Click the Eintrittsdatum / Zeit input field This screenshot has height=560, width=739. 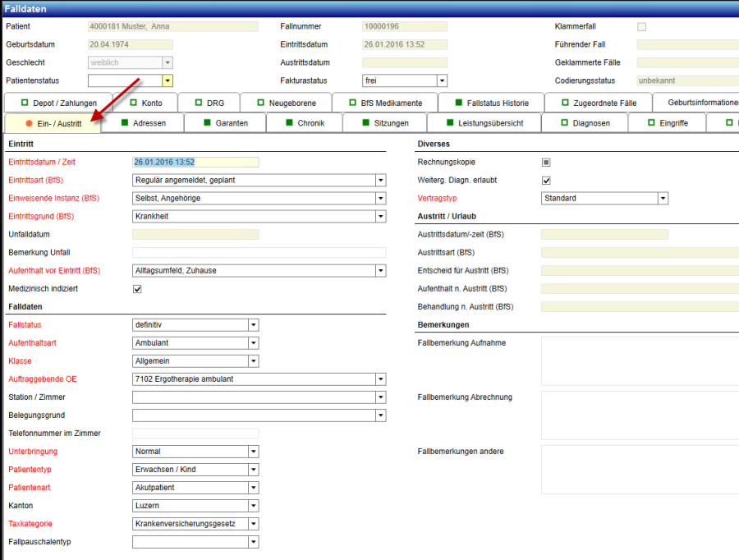click(x=195, y=163)
